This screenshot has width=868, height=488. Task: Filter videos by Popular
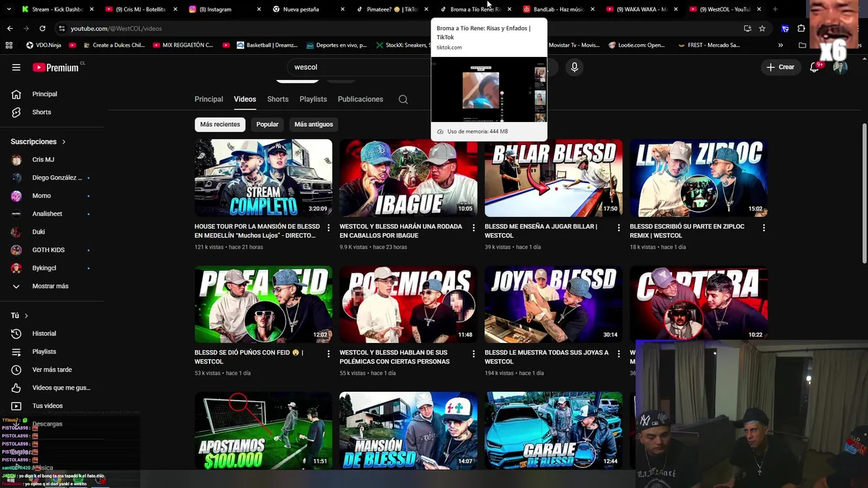pos(267,125)
